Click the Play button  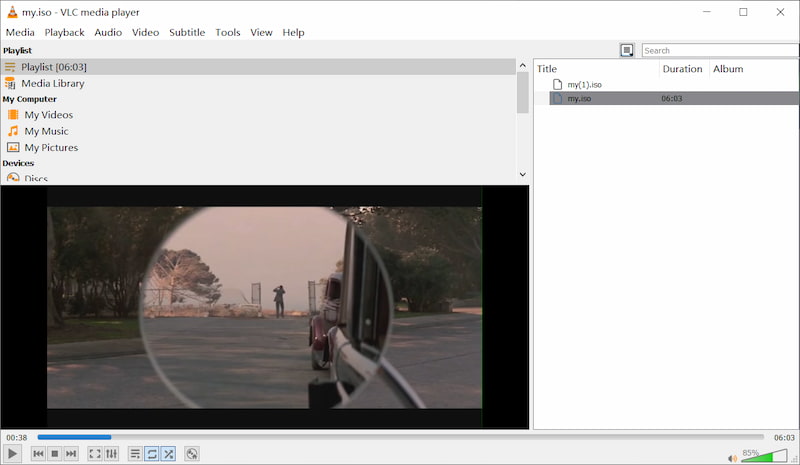[12, 454]
